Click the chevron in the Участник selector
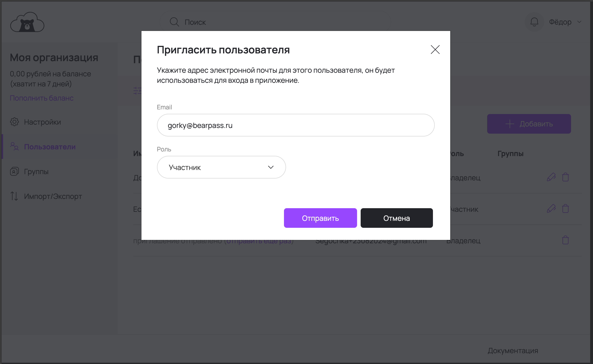The width and height of the screenshot is (593, 364). pos(271,167)
